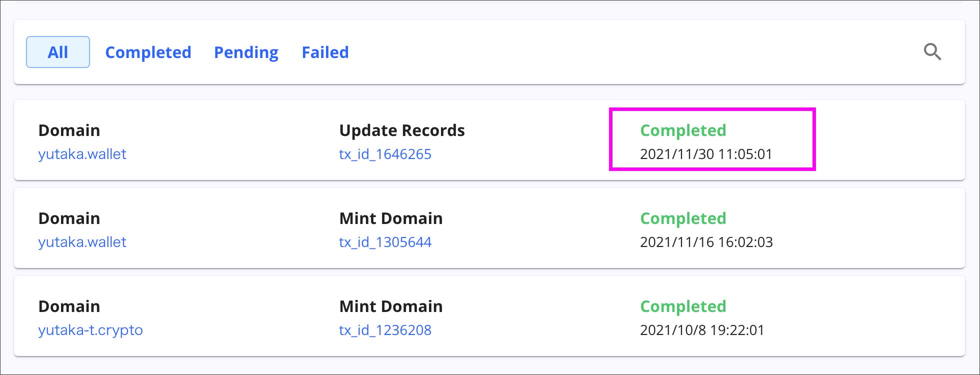
Task: Open yutaka.wallet link in Update Records row
Action: click(82, 154)
